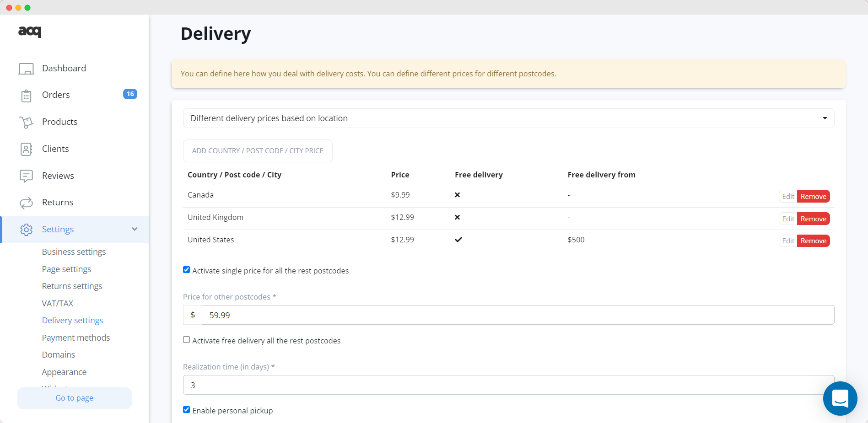Open Business settings submenu

click(x=74, y=252)
